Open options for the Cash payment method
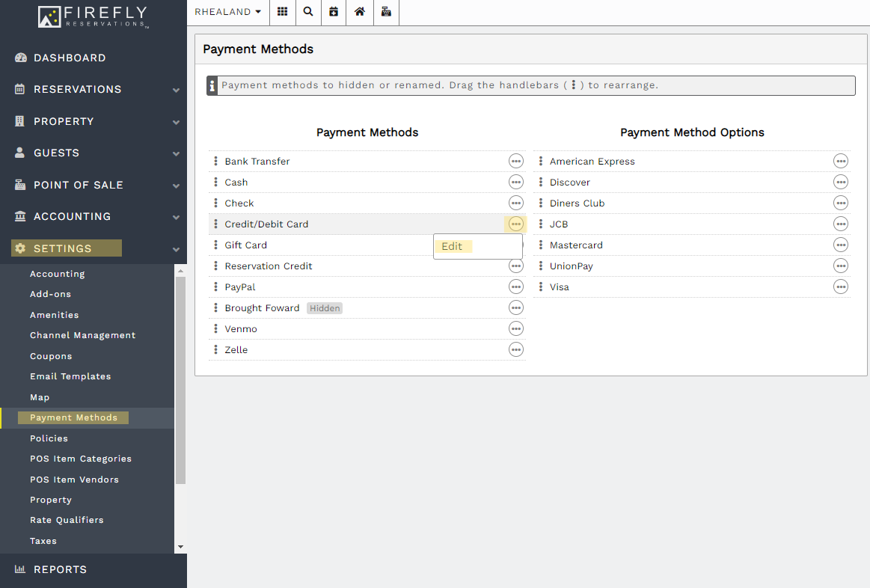Screen dimensions: 870x588 pyautogui.click(x=515, y=181)
